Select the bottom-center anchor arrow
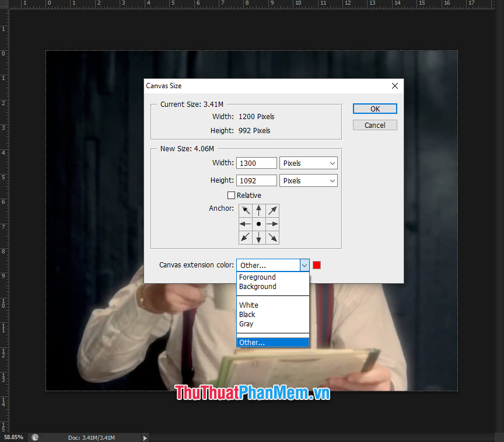The height and width of the screenshot is (442, 504). point(258,237)
